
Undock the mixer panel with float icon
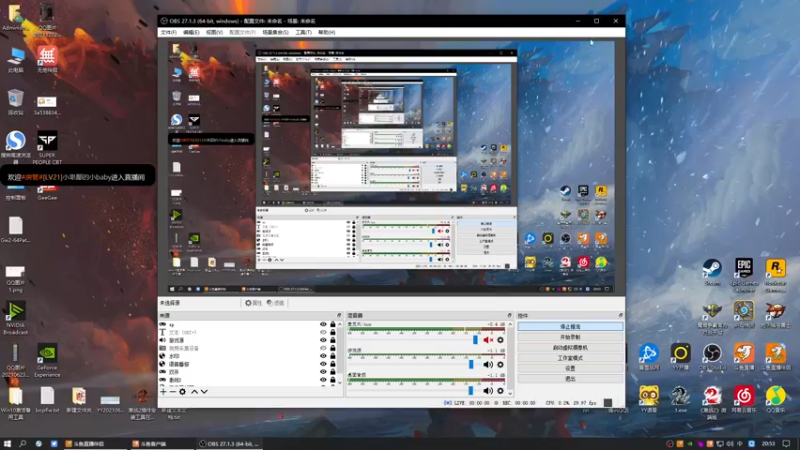coord(509,315)
